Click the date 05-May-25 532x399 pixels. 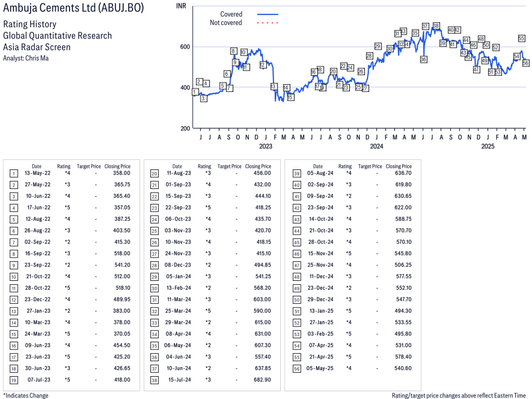320,368
